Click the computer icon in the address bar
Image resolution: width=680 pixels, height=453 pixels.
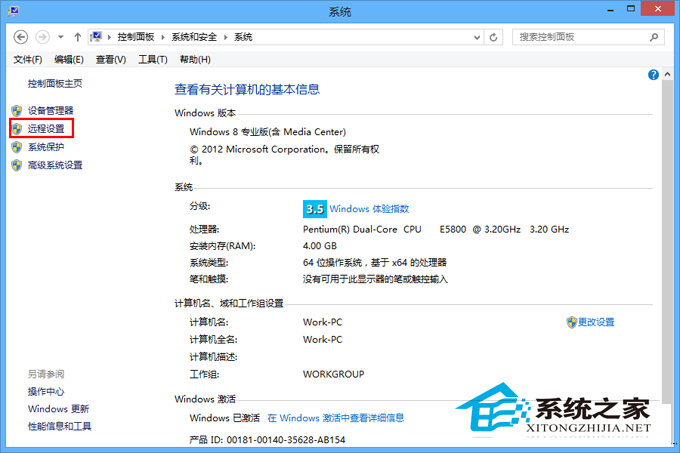point(96,37)
